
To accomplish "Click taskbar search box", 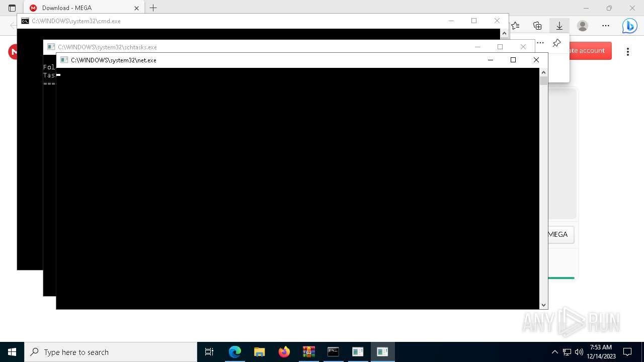I will (111, 352).
